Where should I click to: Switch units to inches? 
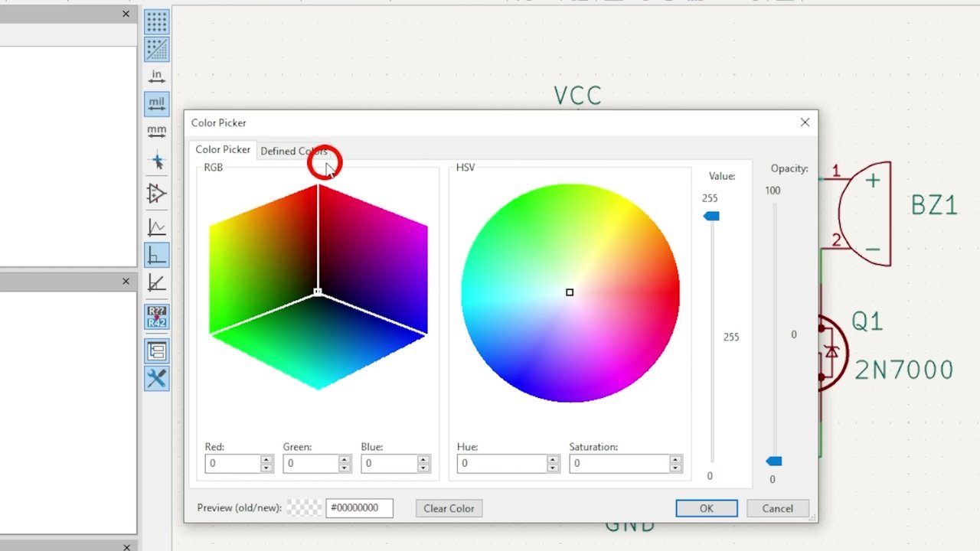(x=156, y=76)
